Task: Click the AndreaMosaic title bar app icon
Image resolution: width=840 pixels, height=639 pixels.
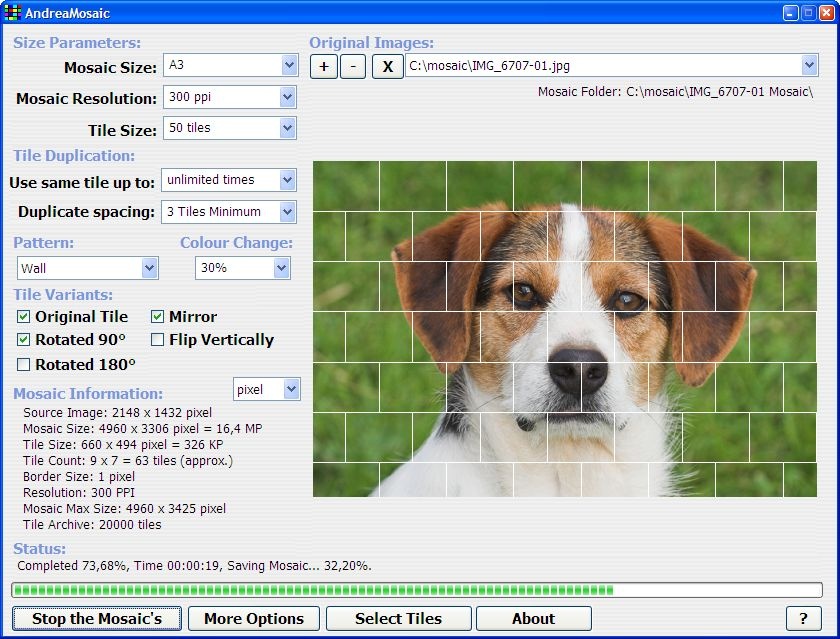Action: [x=12, y=13]
